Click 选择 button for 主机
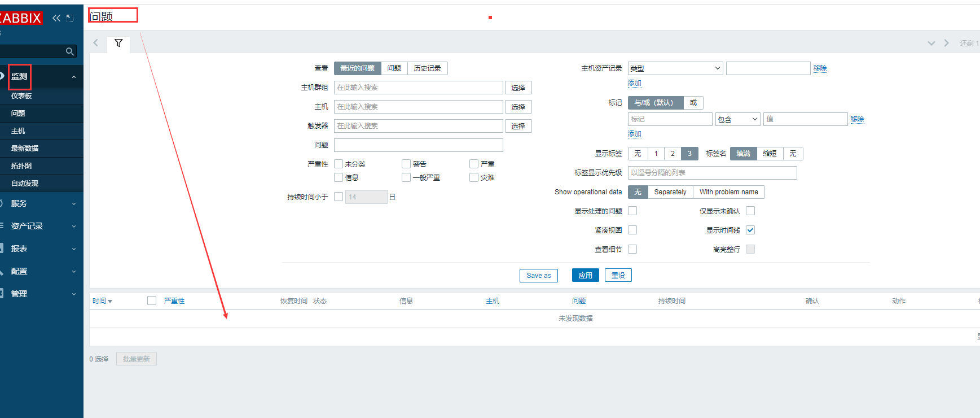The height and width of the screenshot is (418, 980). pyautogui.click(x=518, y=107)
